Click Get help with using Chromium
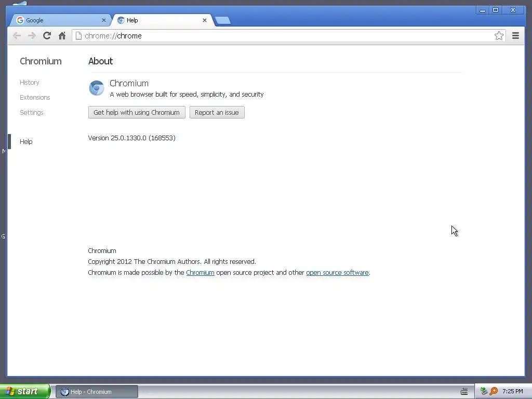 click(137, 112)
